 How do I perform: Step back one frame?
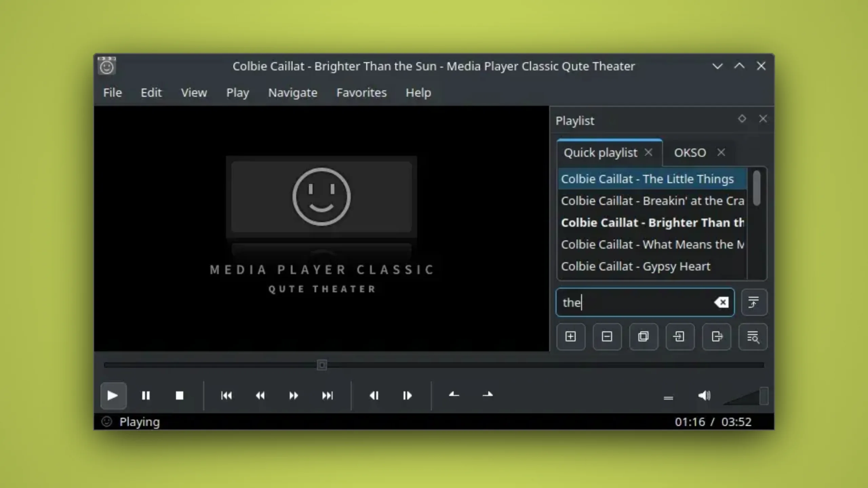pos(374,395)
